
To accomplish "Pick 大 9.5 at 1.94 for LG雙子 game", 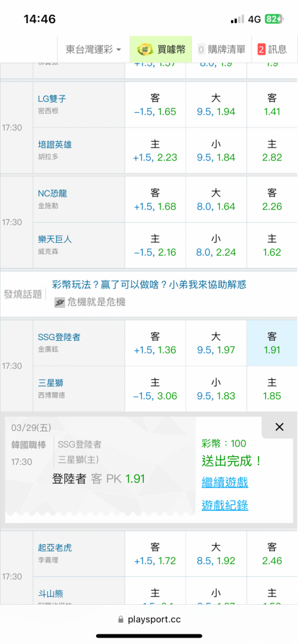I will [x=216, y=104].
